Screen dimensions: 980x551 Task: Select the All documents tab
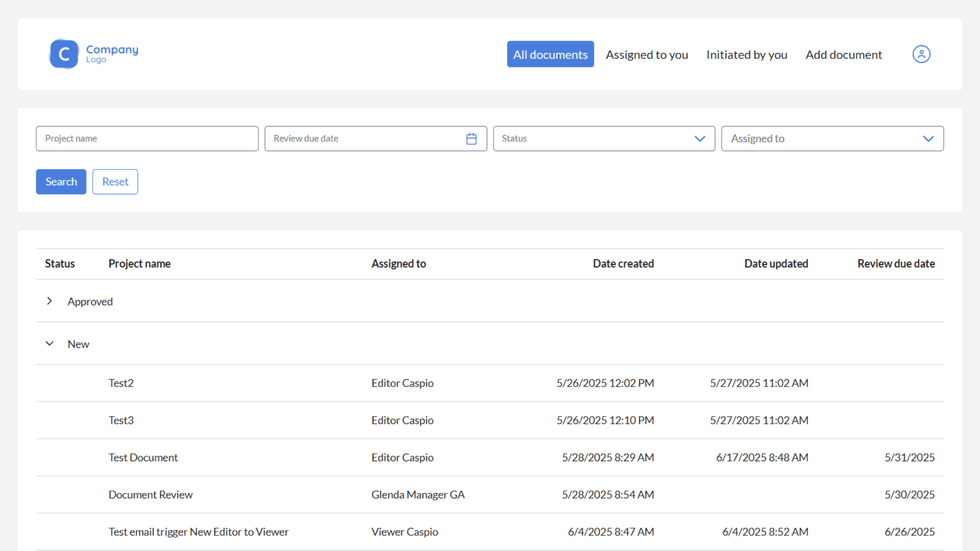(x=550, y=54)
